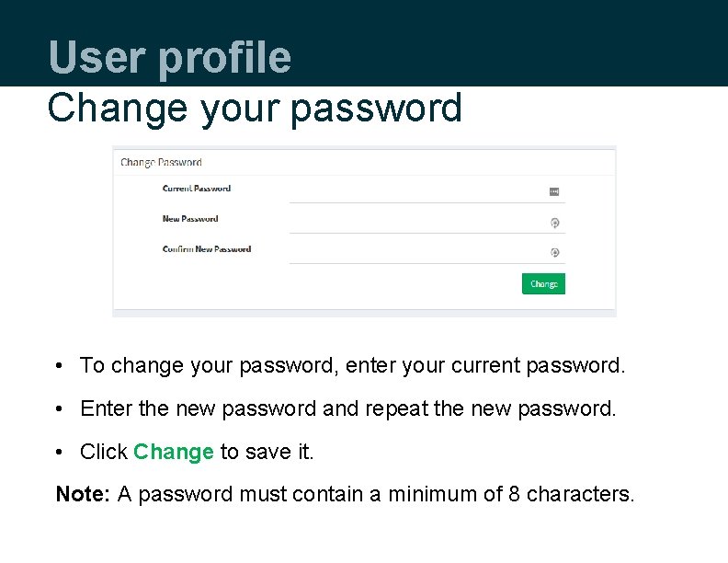Click the icon inside Confirm New Password field
728x563 pixels.
click(554, 252)
